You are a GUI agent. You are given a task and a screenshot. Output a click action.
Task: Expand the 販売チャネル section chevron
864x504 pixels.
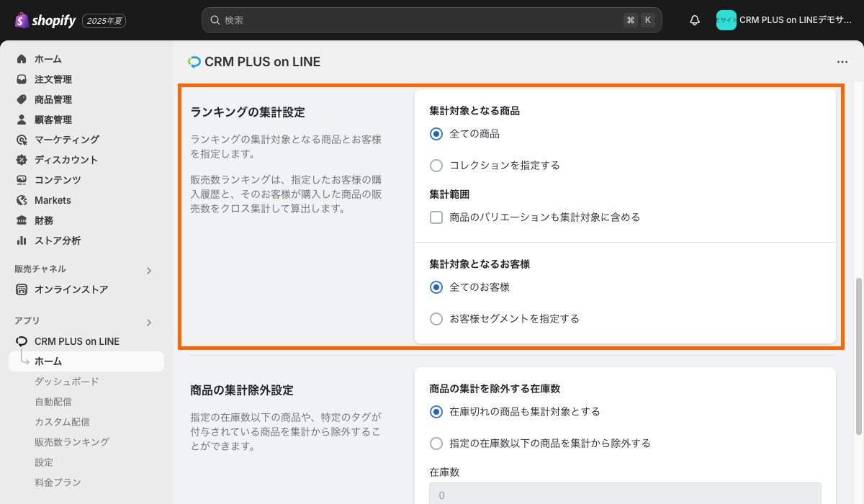(149, 271)
